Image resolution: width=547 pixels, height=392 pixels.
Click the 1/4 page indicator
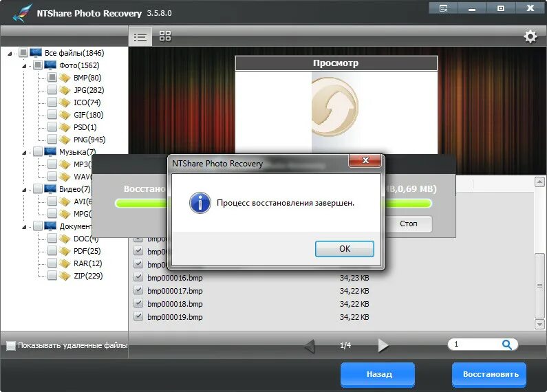click(x=345, y=345)
